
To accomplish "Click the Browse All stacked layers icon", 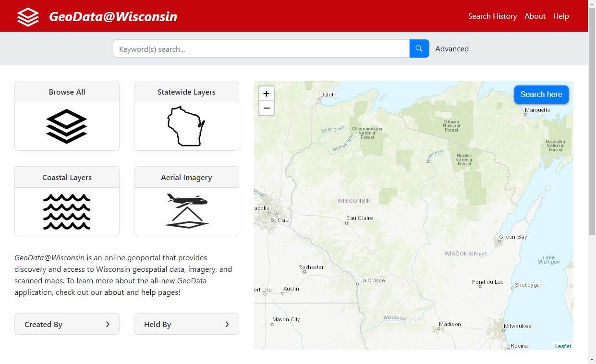I will pyautogui.click(x=67, y=126).
